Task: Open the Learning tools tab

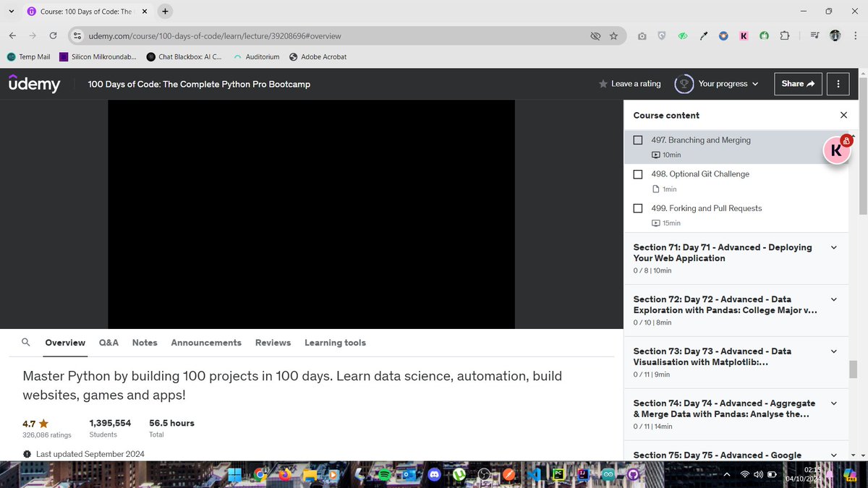Action: click(x=335, y=343)
